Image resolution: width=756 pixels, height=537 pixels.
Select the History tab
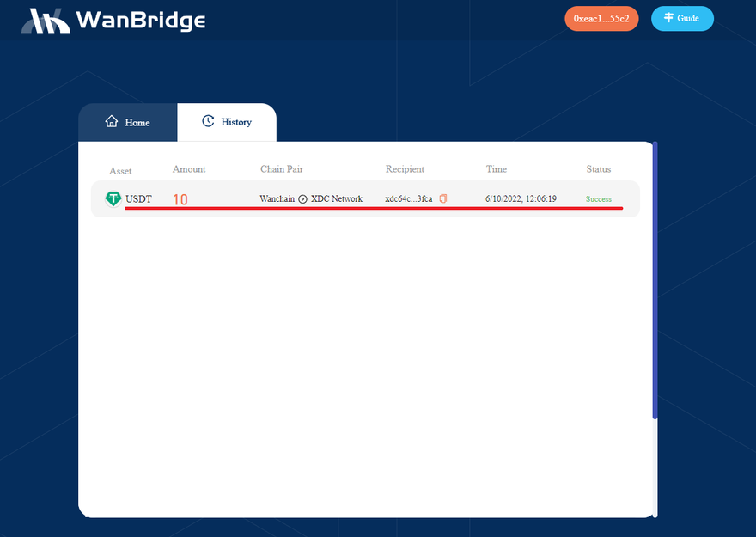tap(227, 122)
